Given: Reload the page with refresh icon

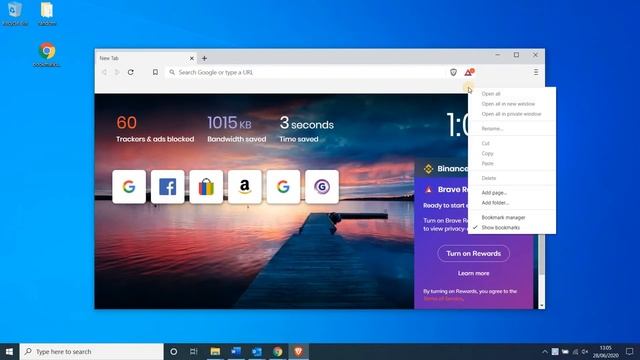Looking at the screenshot, I should click(131, 72).
